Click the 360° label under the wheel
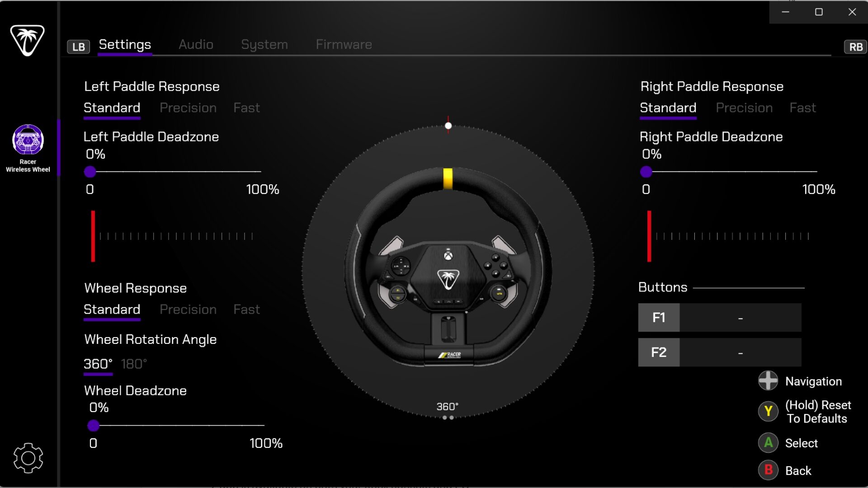 [x=447, y=407]
